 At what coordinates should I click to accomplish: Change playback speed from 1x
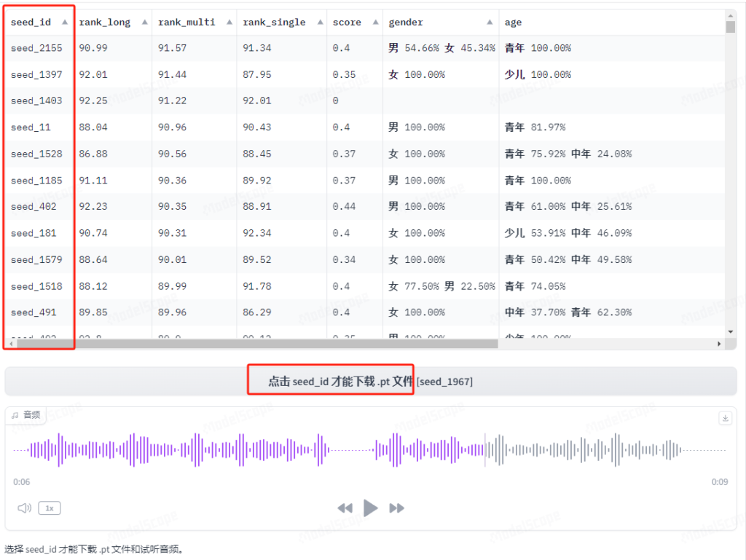(49, 508)
